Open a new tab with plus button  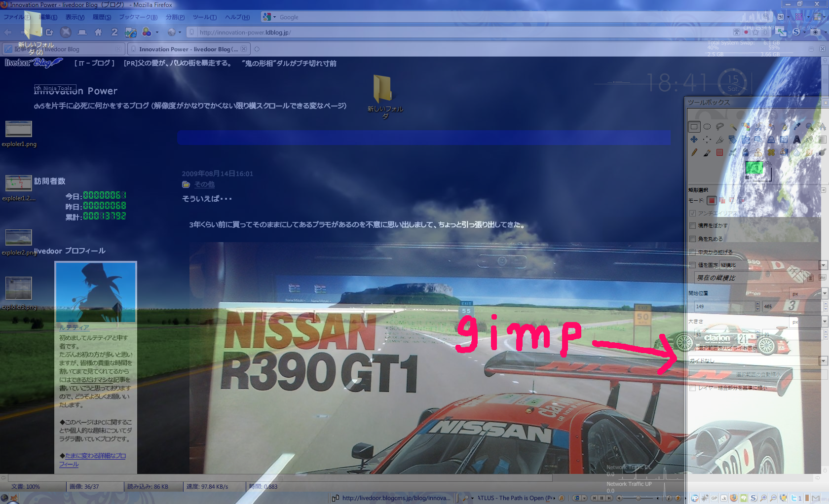tap(257, 49)
